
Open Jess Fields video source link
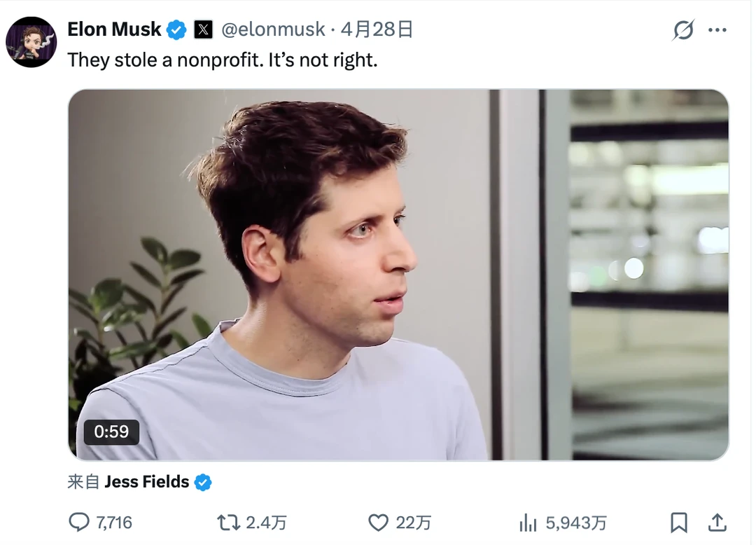point(146,482)
